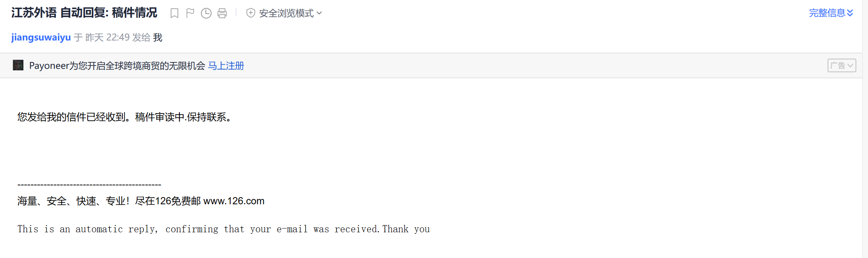Open the Payoneer ad text banner
This screenshot has height=258, width=868.
(x=117, y=66)
